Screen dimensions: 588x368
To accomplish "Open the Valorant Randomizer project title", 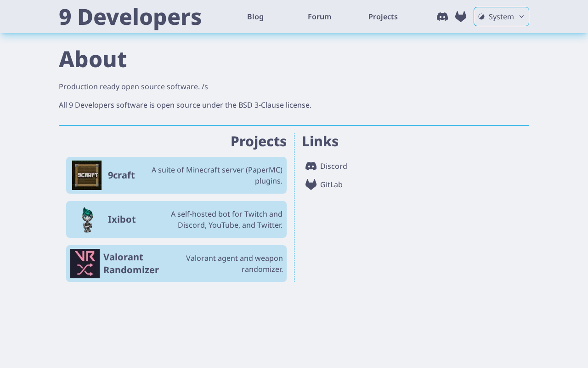I will tap(131, 264).
